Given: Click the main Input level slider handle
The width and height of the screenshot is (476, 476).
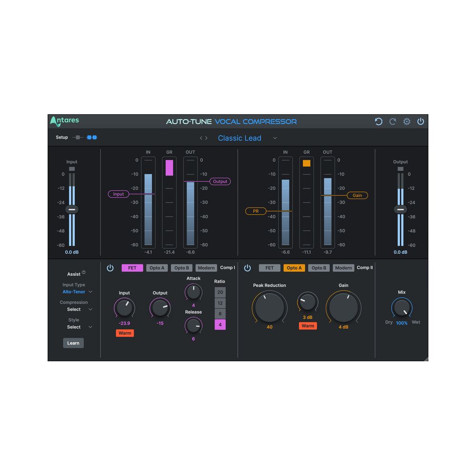Looking at the screenshot, I should coord(72,209).
